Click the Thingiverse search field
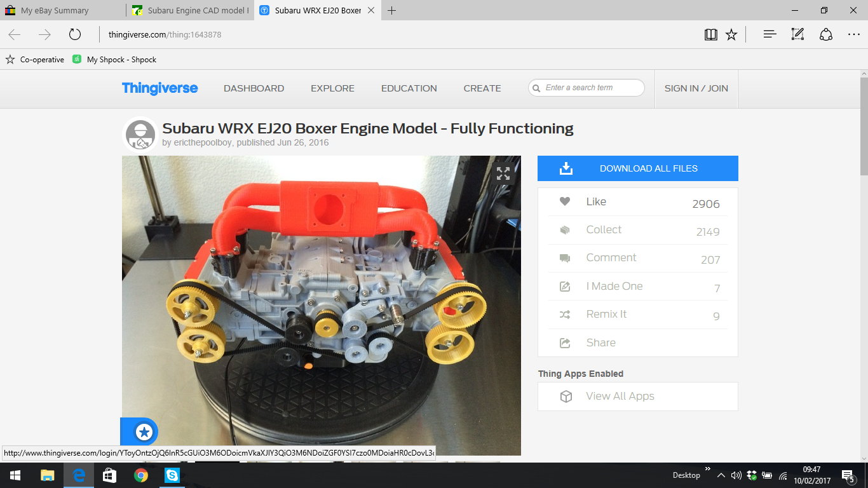Viewport: 868px width, 488px height. [x=587, y=88]
